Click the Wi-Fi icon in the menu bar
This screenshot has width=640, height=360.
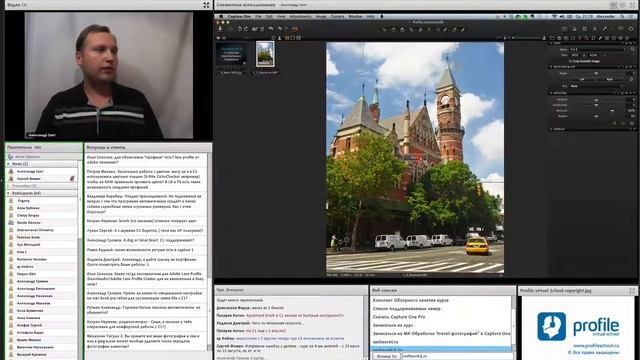554,16
